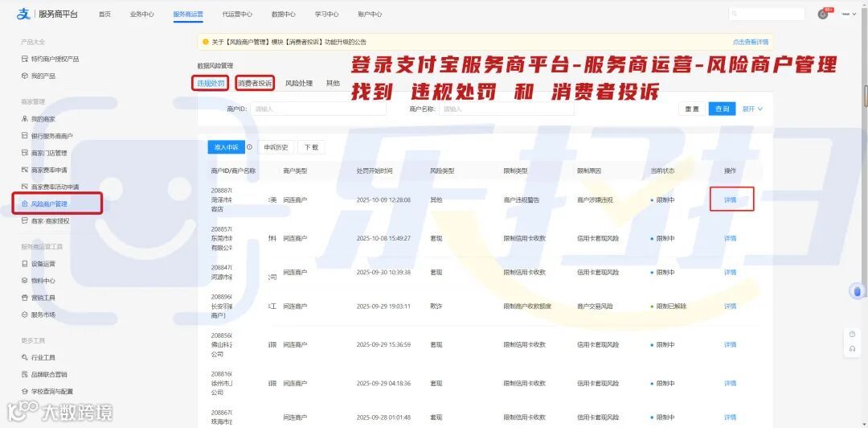Click the headset support icon at right edge
The width and height of the screenshot is (868, 428).
pyautogui.click(x=852, y=348)
